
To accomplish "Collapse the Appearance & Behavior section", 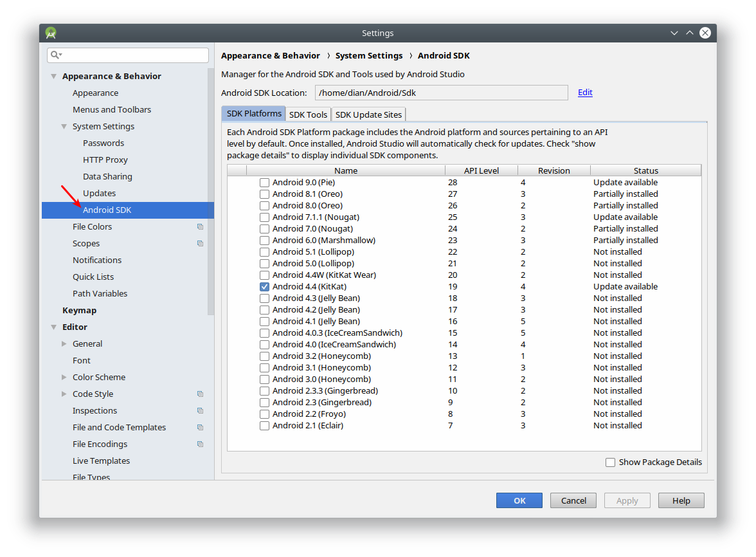I will click(54, 76).
